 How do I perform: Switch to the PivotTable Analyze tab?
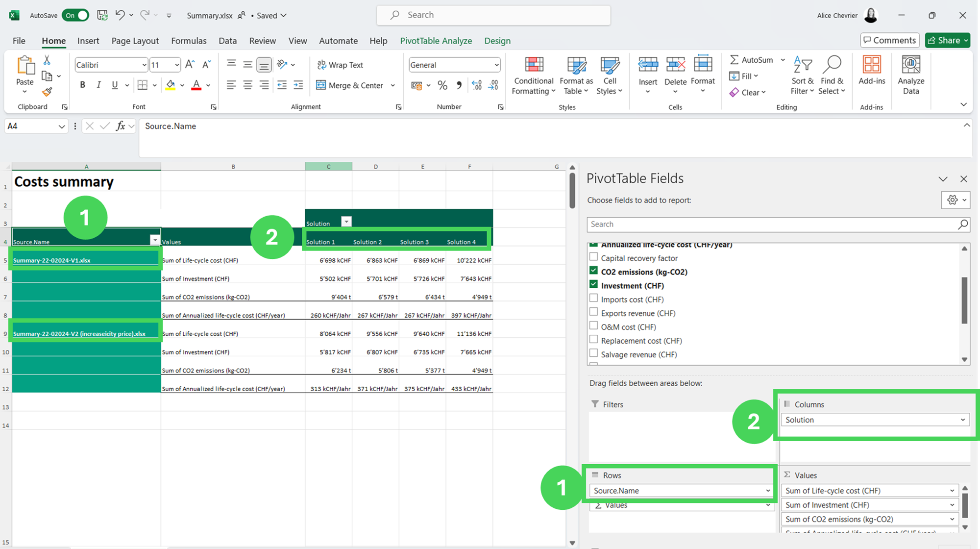436,41
